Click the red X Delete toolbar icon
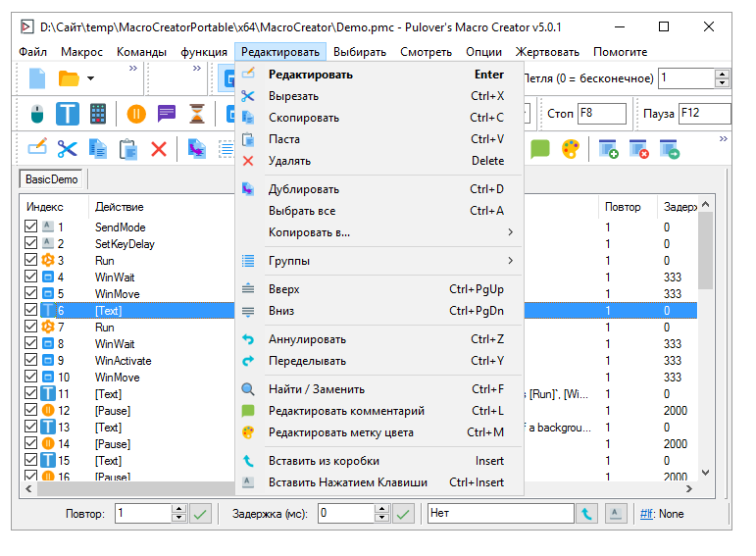756x556 pixels. 159,149
